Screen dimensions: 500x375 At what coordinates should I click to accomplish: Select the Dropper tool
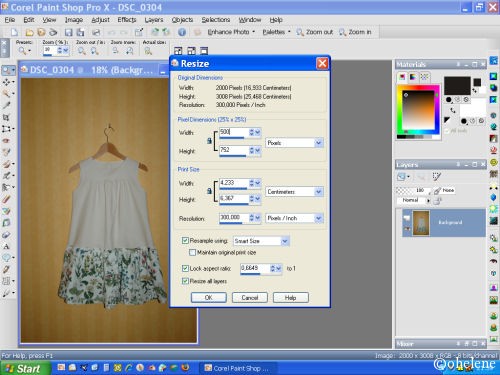[6, 105]
